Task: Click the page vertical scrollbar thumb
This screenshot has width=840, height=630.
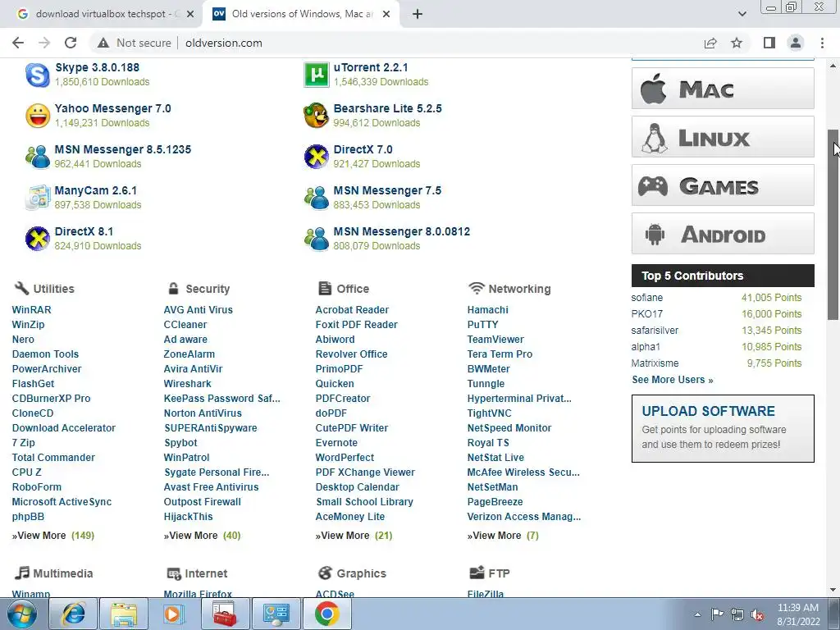Action: click(834, 225)
